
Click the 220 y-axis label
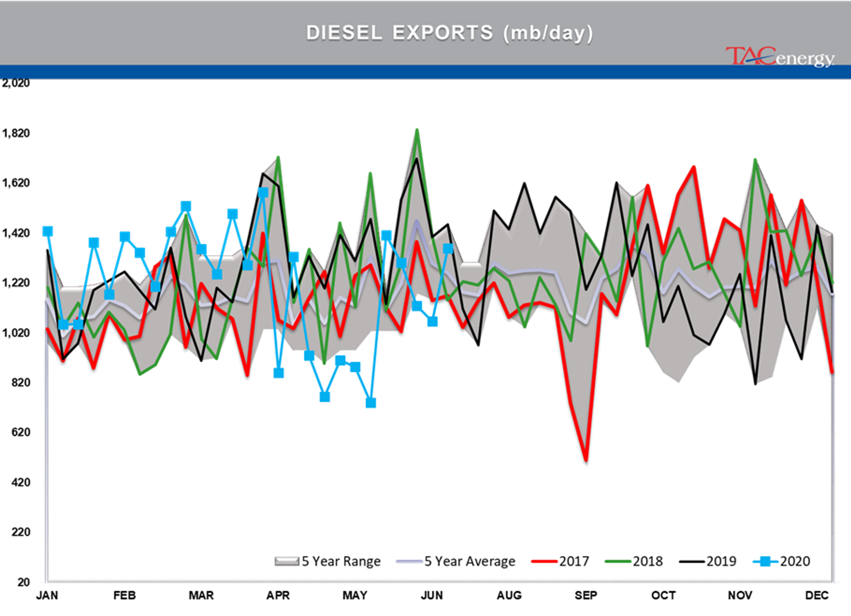pos(21,532)
